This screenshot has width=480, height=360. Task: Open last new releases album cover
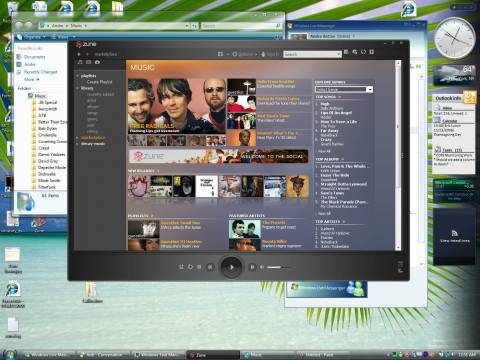[x=298, y=186]
